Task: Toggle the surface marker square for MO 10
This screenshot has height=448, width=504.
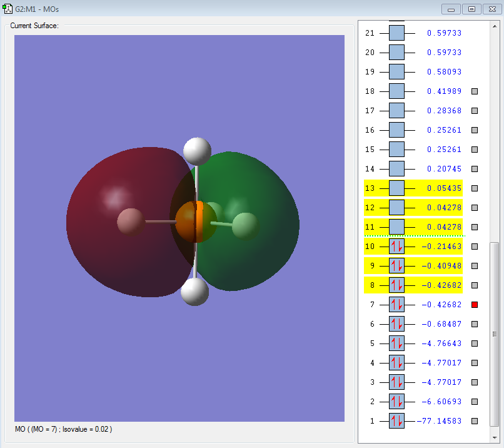Action: click(475, 247)
